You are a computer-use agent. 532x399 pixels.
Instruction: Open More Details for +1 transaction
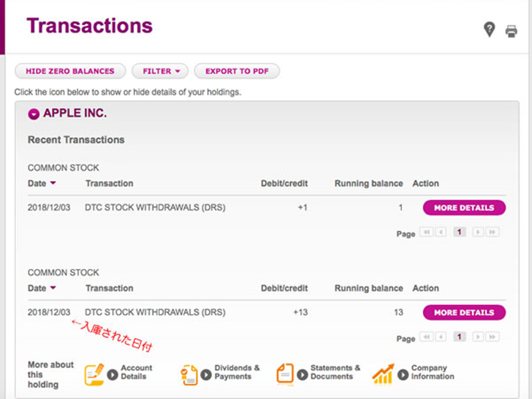click(x=464, y=208)
